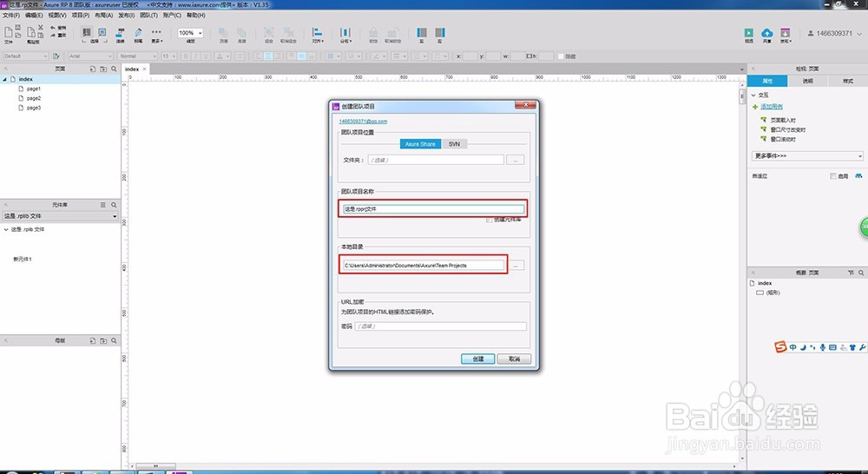Screen dimensions: 868x474
Task: Close the index canvas tab
Action: coord(145,69)
